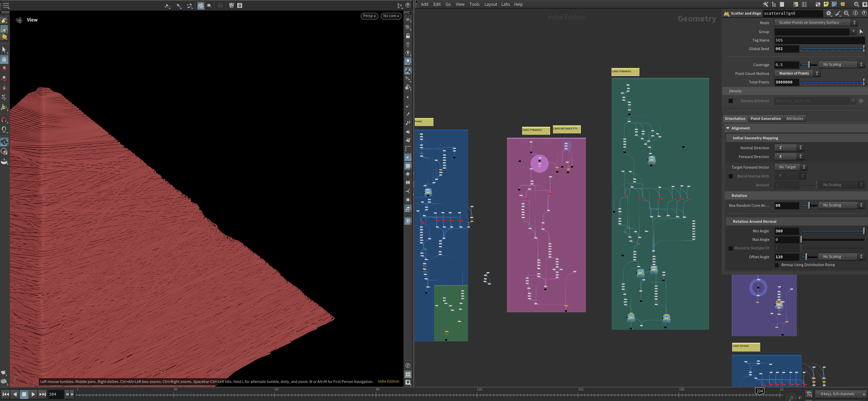Screen dimensions: 868x401
Task: Check Remap Using Distribution Ramp
Action: 777,265
